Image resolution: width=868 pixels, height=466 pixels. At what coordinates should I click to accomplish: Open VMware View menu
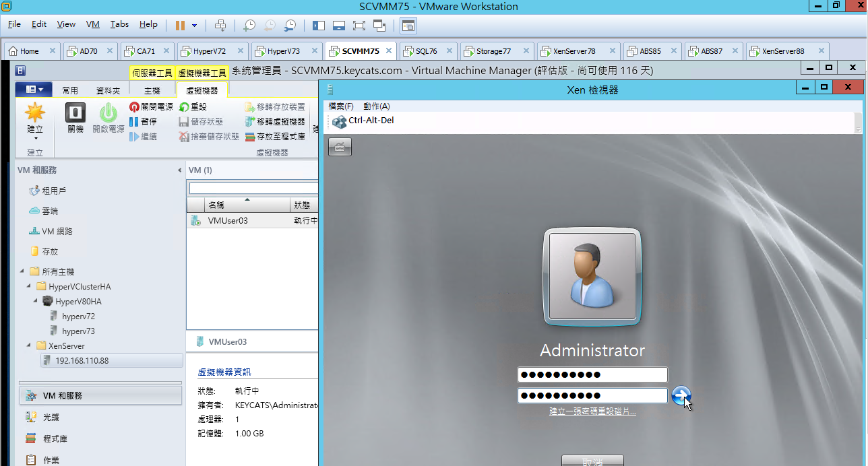(x=66, y=24)
